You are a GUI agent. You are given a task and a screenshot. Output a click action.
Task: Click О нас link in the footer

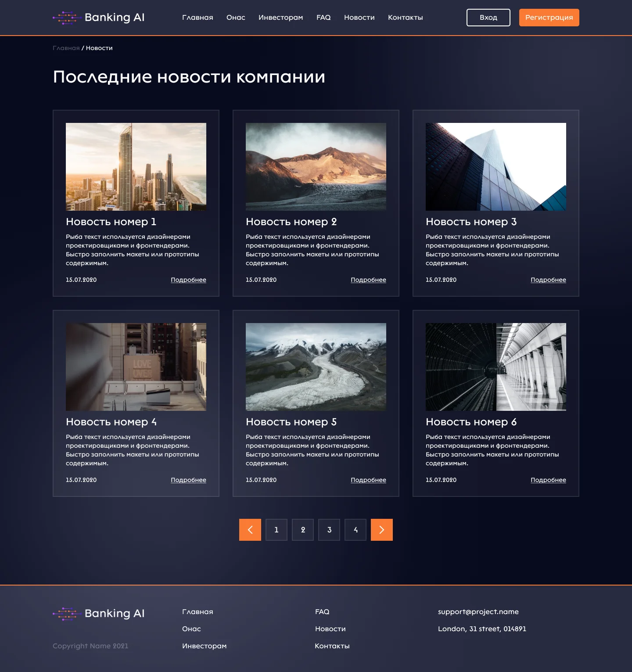point(191,629)
